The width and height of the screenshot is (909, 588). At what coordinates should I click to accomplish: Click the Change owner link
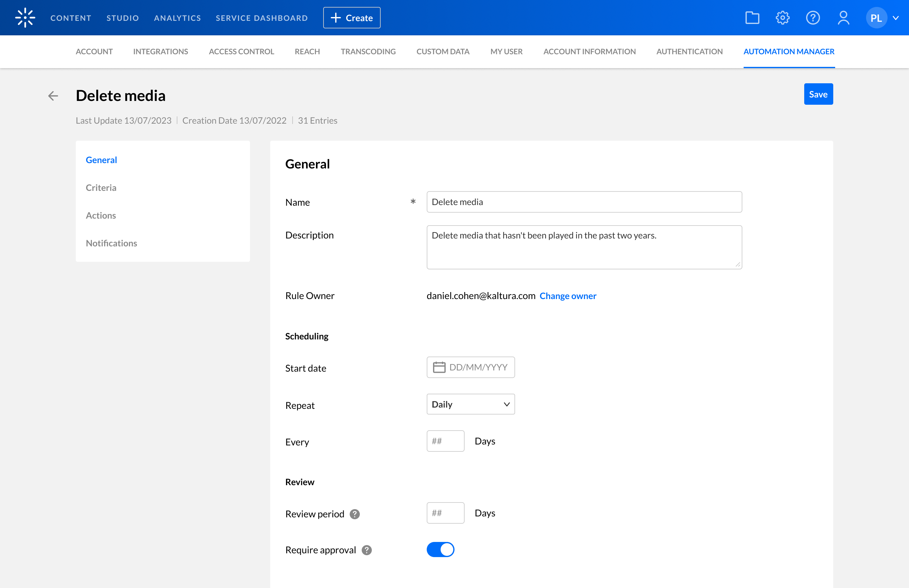(x=567, y=296)
